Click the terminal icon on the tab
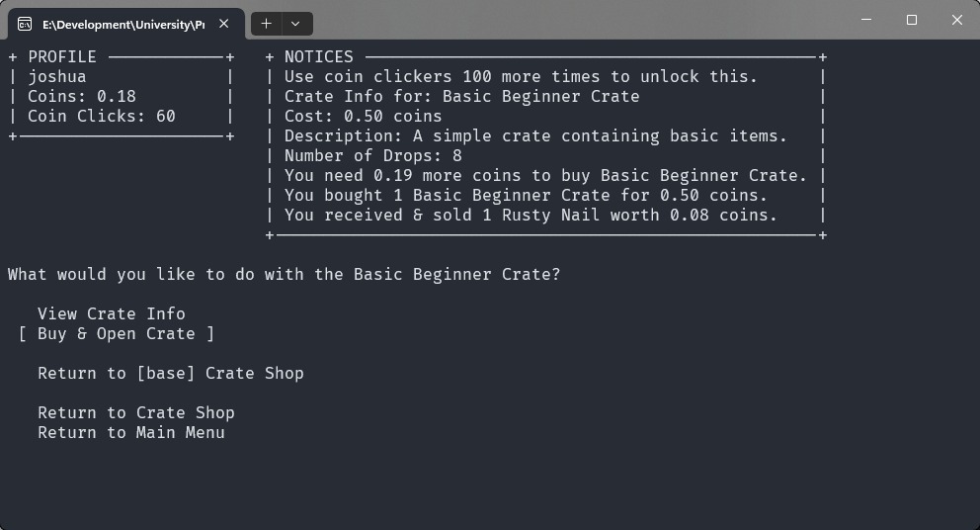Viewport: 980px width, 530px height. point(25,24)
